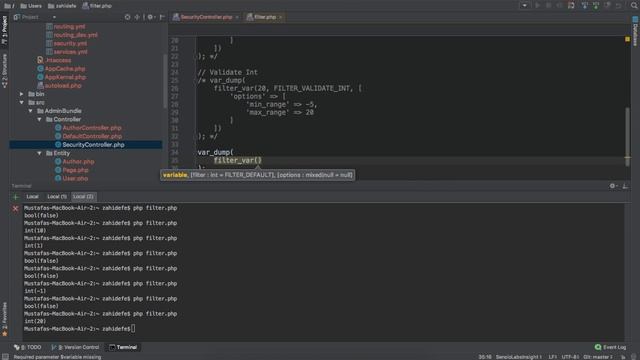Click collapse all icon in Project panel
Image resolution: width=640 pixels, height=360 pixels.
tap(137, 17)
